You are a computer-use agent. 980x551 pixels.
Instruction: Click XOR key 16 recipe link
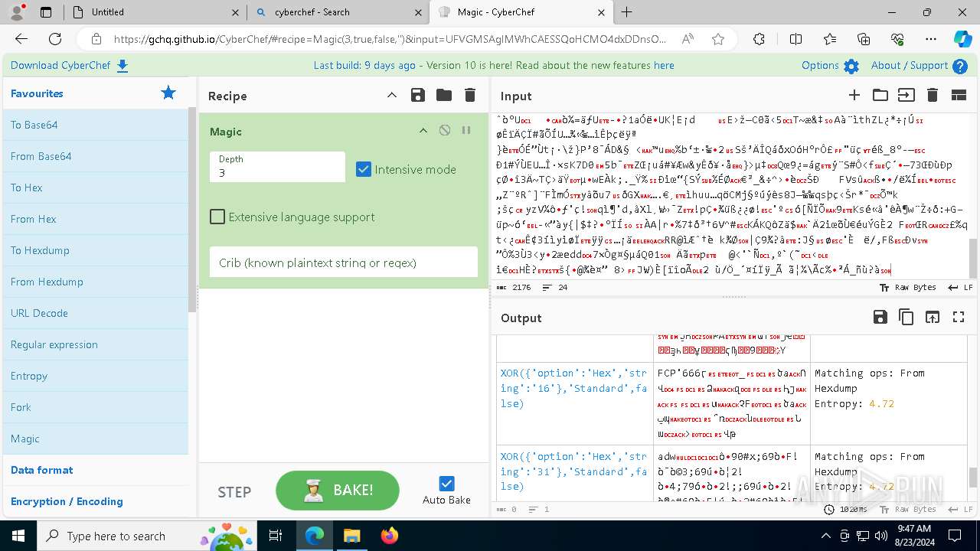click(x=573, y=388)
